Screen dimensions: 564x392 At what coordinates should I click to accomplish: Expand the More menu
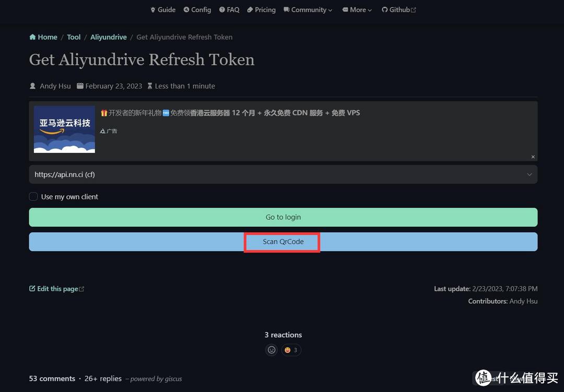357,9
